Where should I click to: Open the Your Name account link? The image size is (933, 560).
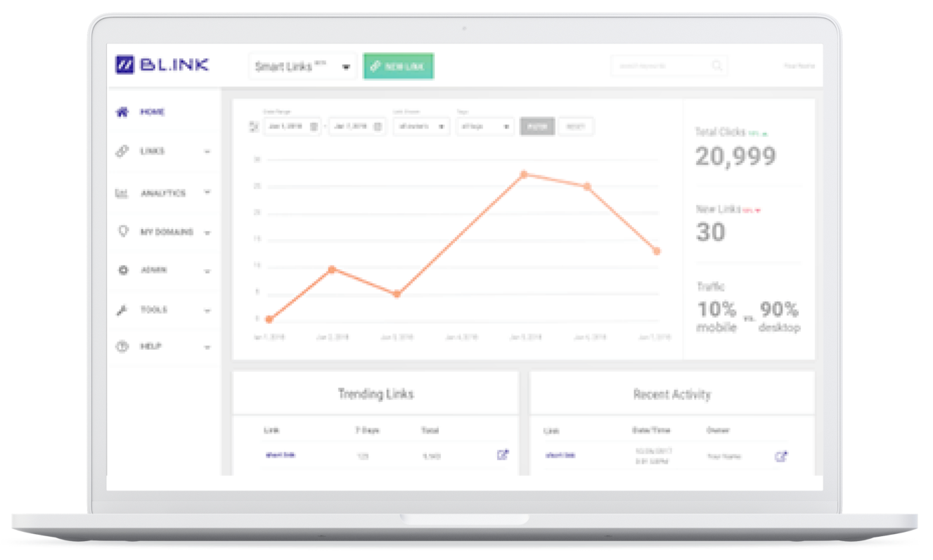point(799,66)
